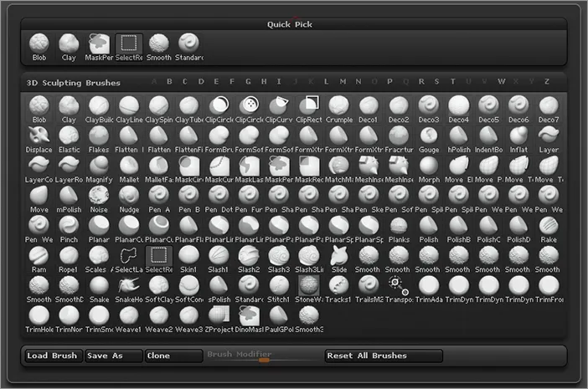Select the Crumple brush
The image size is (588, 389).
pyautogui.click(x=338, y=107)
